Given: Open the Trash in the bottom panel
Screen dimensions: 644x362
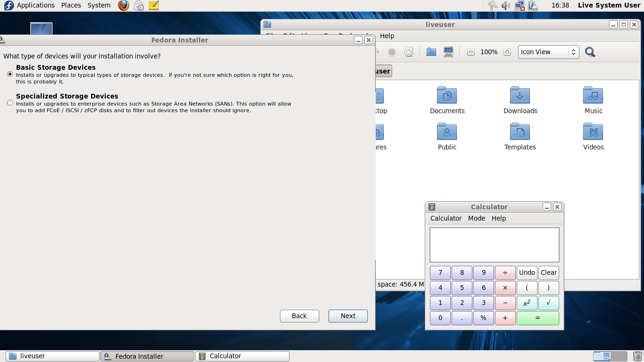Looking at the screenshot, I should [637, 356].
